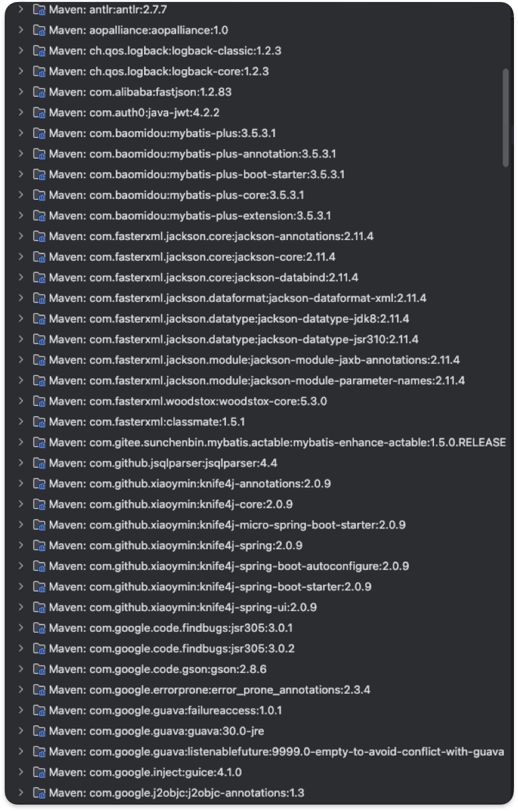Click the library icon for mybatis-plus-boot-starter
The width and height of the screenshot is (518, 812).
[x=39, y=175]
